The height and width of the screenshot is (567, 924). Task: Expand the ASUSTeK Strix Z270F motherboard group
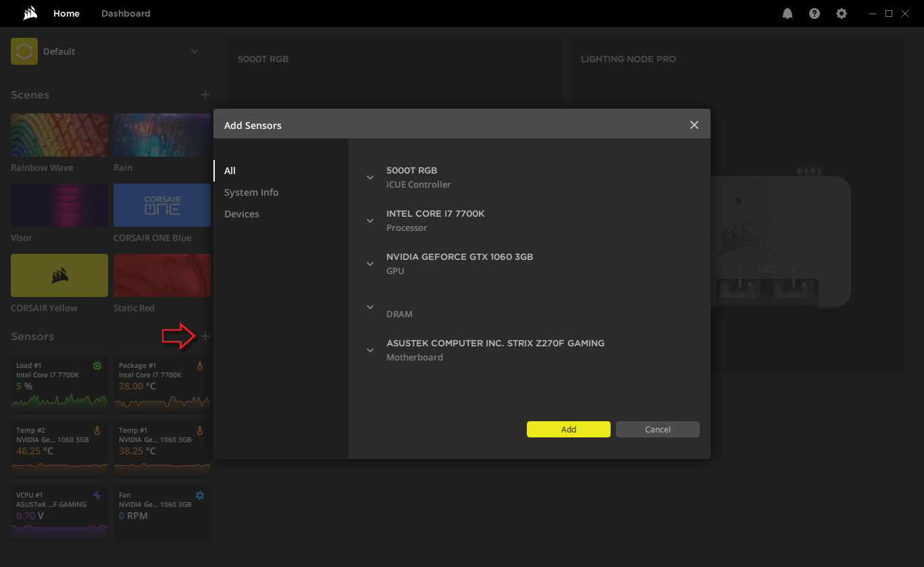370,350
